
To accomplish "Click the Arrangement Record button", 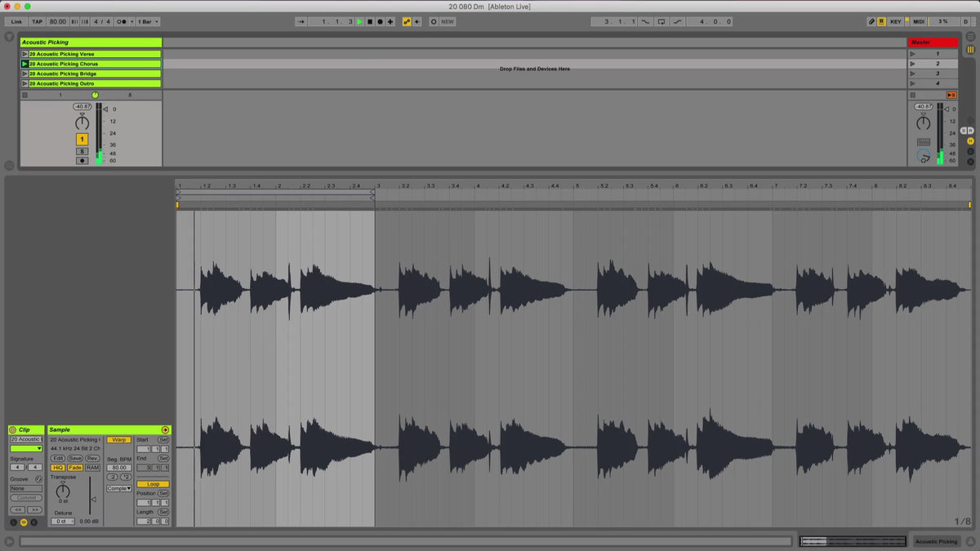I will [x=379, y=22].
